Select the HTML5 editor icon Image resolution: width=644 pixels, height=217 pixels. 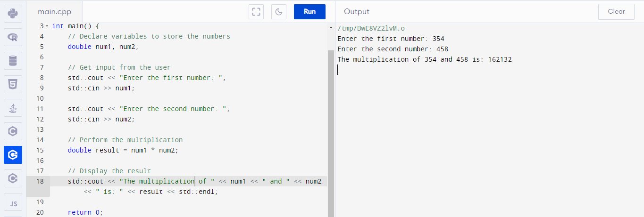[13, 84]
